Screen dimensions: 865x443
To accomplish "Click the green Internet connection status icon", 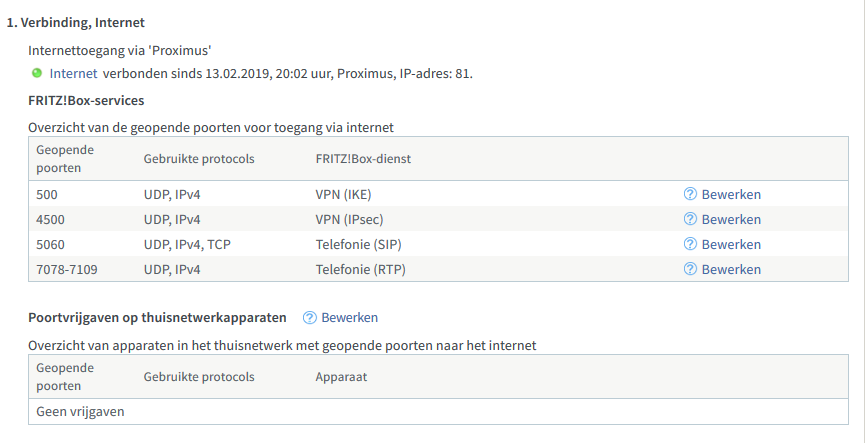I will [x=37, y=73].
